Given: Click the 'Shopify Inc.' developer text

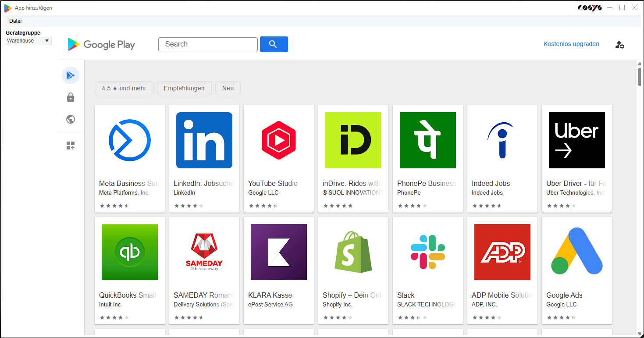Looking at the screenshot, I should tap(338, 305).
